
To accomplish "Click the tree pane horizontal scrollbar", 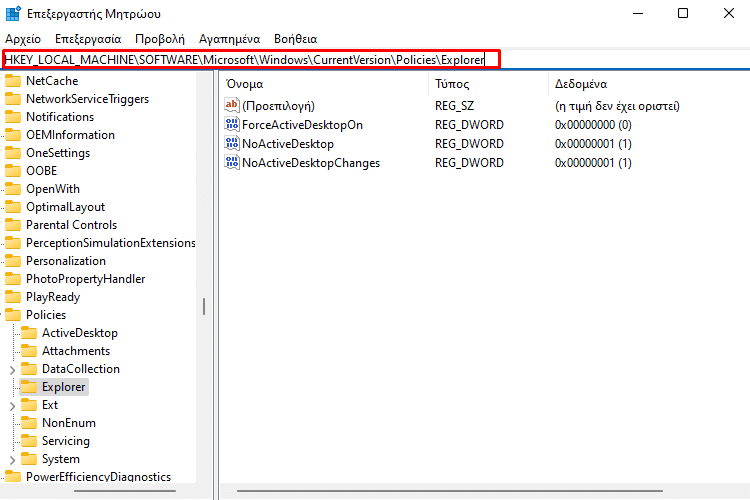I will (125, 491).
